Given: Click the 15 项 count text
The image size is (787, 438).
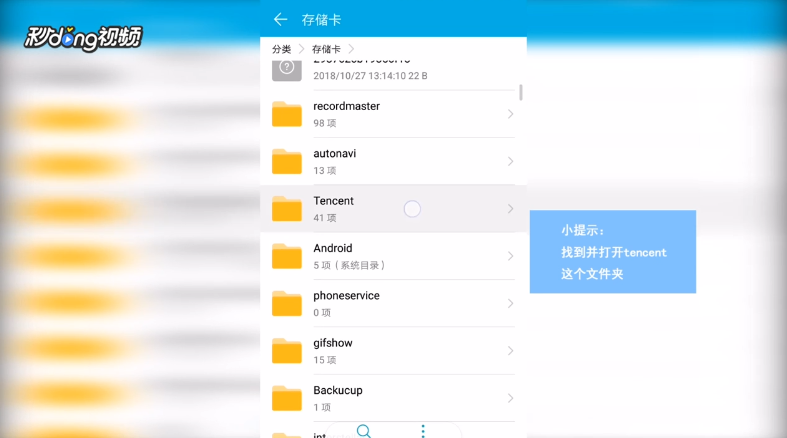Looking at the screenshot, I should coord(325,360).
